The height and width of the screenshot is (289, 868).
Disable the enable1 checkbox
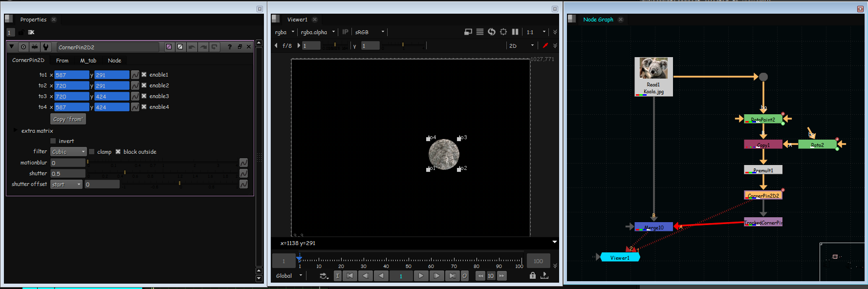coord(144,75)
